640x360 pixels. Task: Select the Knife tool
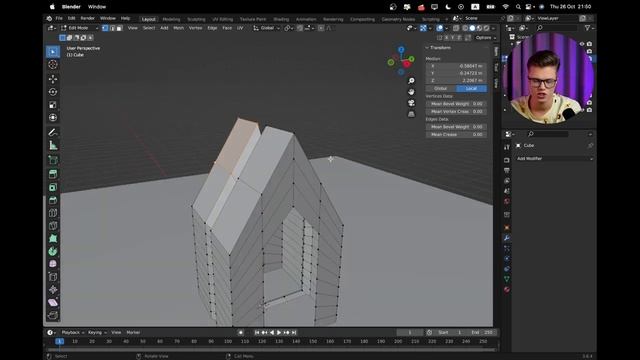(x=53, y=226)
